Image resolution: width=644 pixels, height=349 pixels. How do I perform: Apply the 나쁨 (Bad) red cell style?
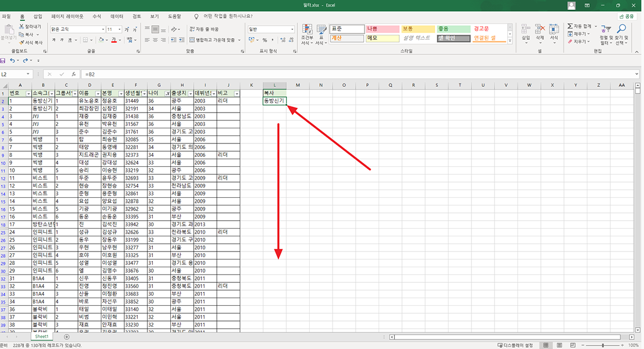pyautogui.click(x=382, y=29)
